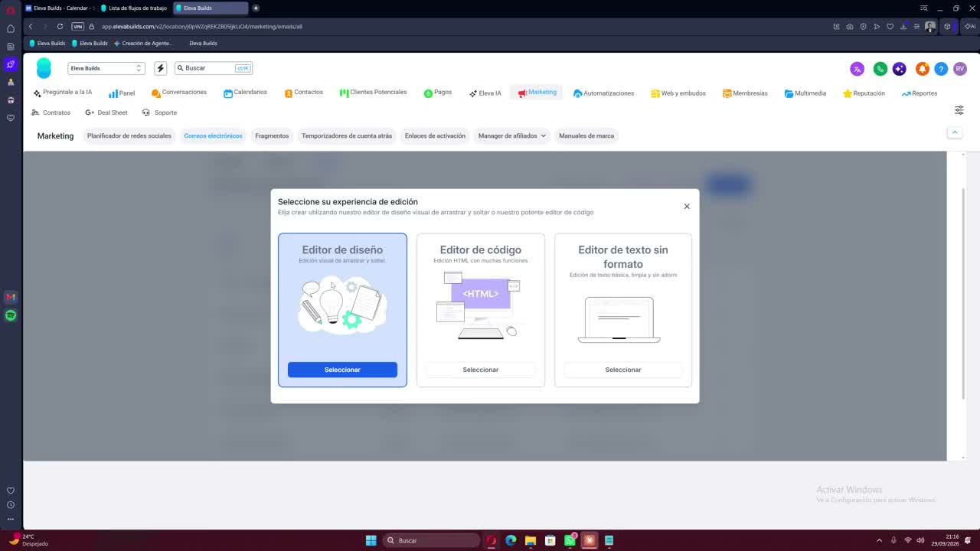Close the editing experience dialog

[687, 207]
